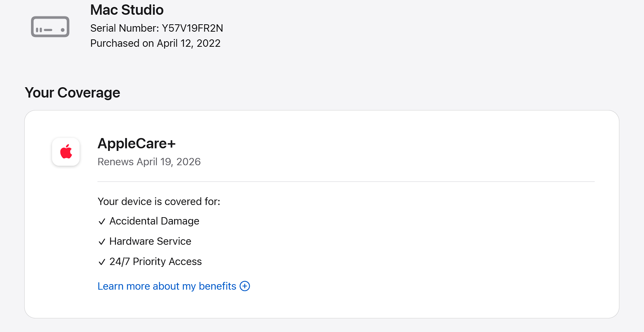Click the divider line under the renewal date
This screenshot has width=644, height=332.
point(346,181)
